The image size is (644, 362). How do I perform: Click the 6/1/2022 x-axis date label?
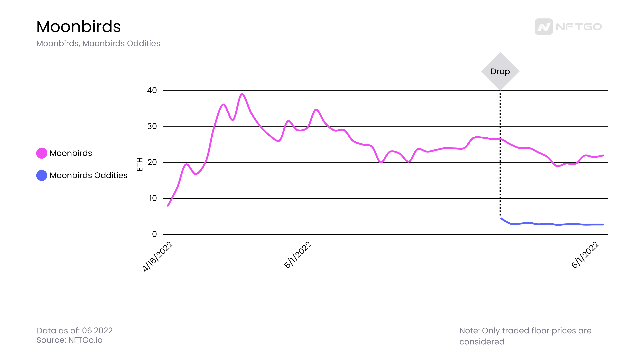tap(585, 255)
